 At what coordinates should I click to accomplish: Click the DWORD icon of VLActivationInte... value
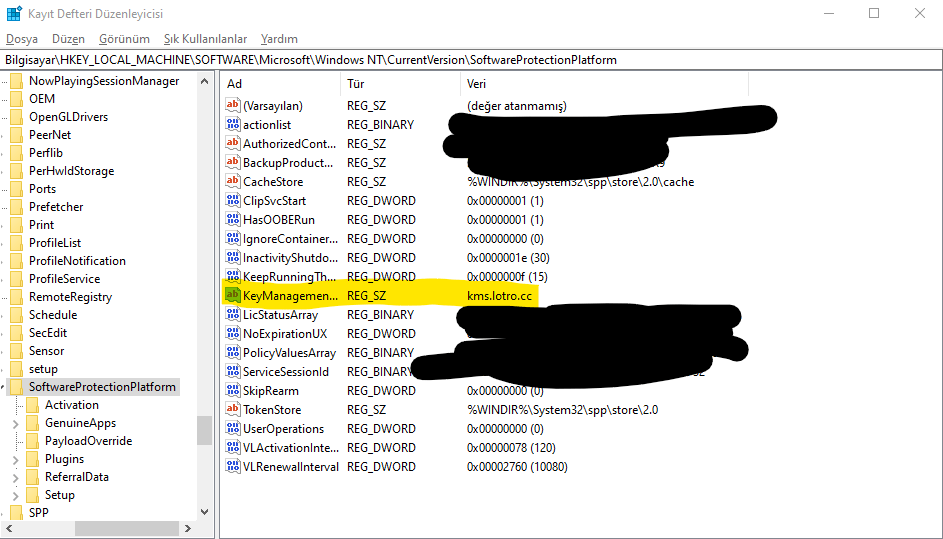pyautogui.click(x=233, y=448)
